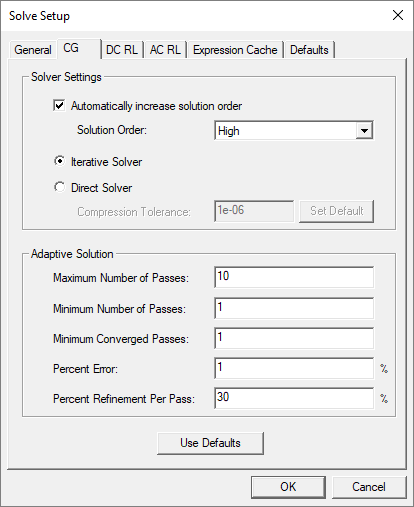Choose the Direct Solver radio button
Viewport: 414px width, 507px height.
click(59, 187)
